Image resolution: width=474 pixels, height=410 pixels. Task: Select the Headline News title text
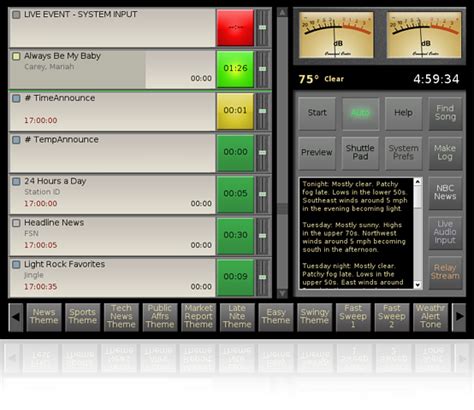coord(54,223)
